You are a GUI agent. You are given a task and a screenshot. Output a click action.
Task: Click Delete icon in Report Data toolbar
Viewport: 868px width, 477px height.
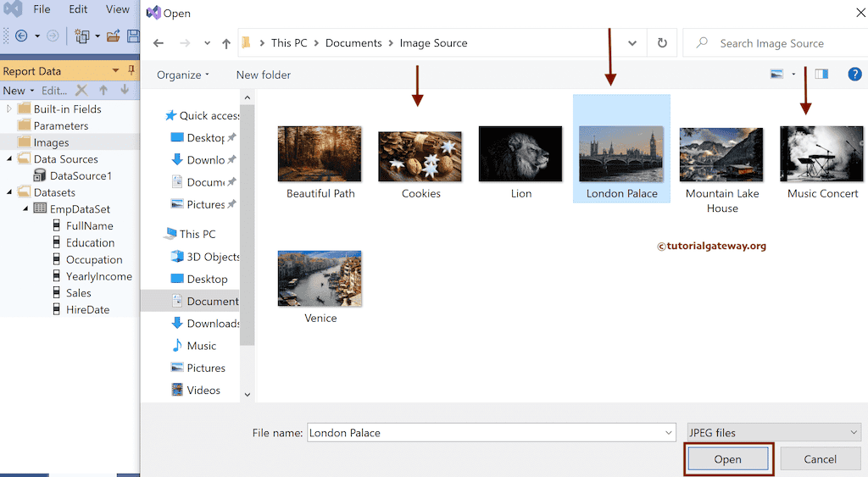pos(81,90)
